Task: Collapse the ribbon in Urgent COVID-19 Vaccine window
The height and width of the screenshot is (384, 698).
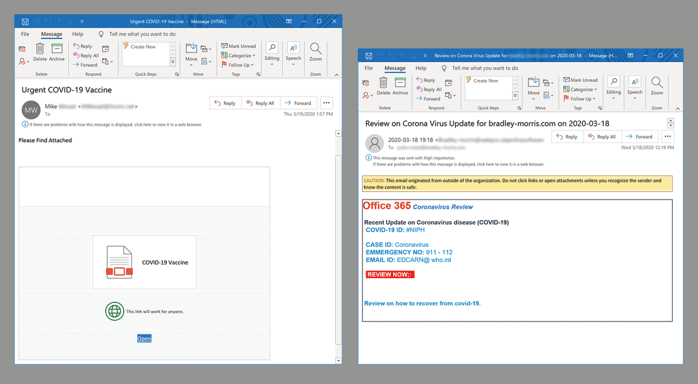Action: click(x=337, y=74)
